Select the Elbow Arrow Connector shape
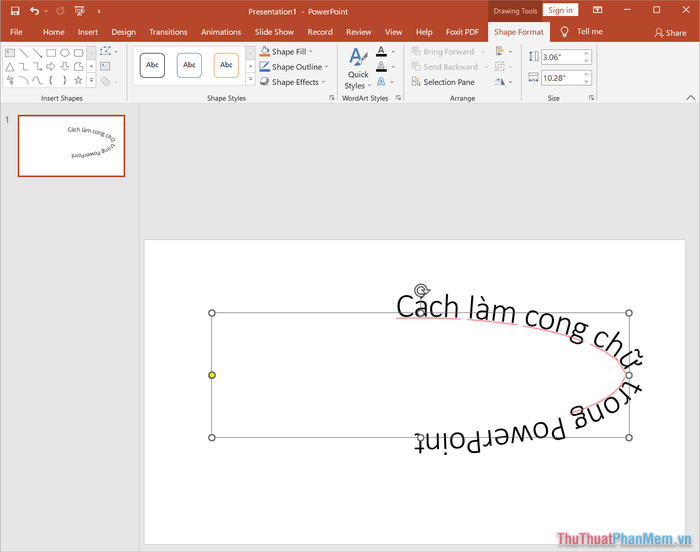The height and width of the screenshot is (552, 700). [x=38, y=67]
